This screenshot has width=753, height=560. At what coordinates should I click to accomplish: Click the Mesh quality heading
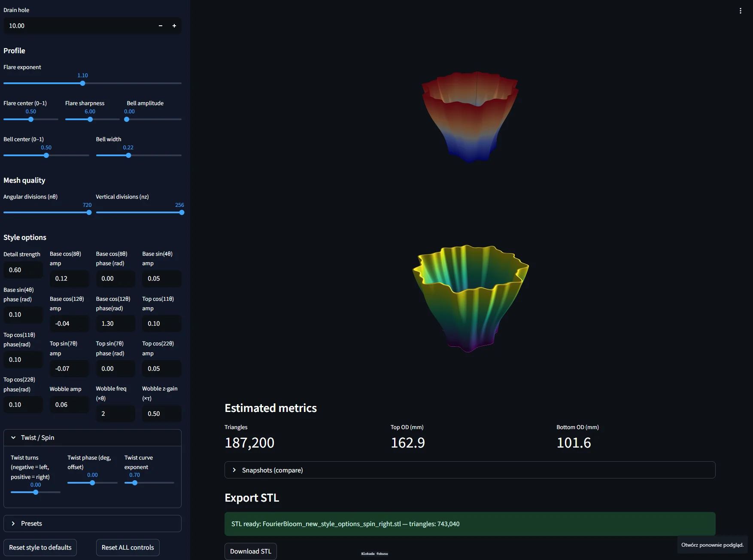coord(24,180)
